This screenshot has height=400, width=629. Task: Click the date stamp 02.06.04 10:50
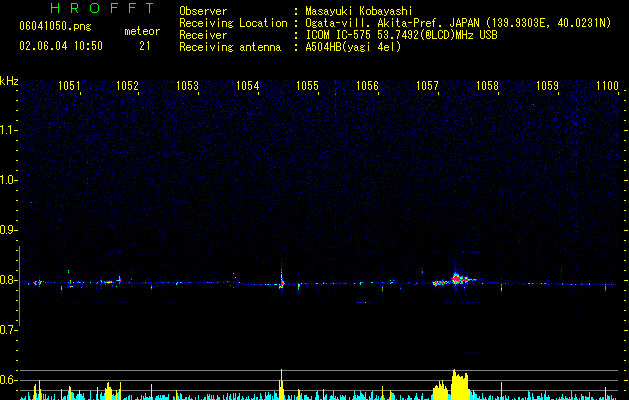click(x=61, y=46)
